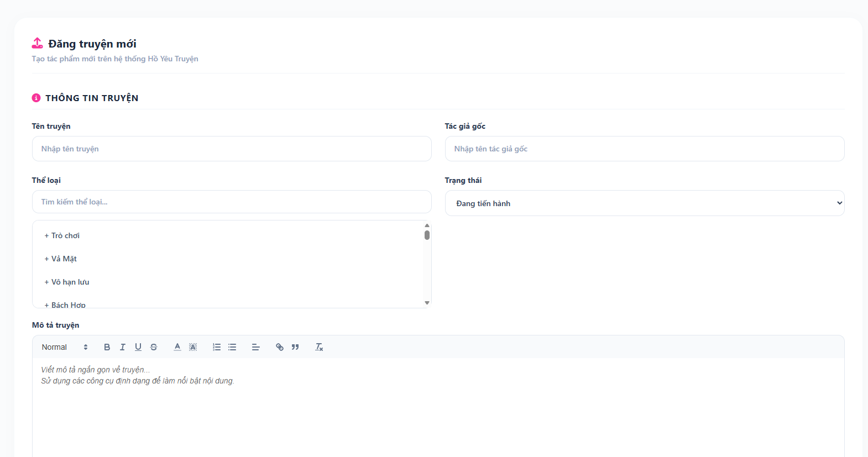Toggle underline formatting button
Screen dimensions: 868x457
point(138,347)
